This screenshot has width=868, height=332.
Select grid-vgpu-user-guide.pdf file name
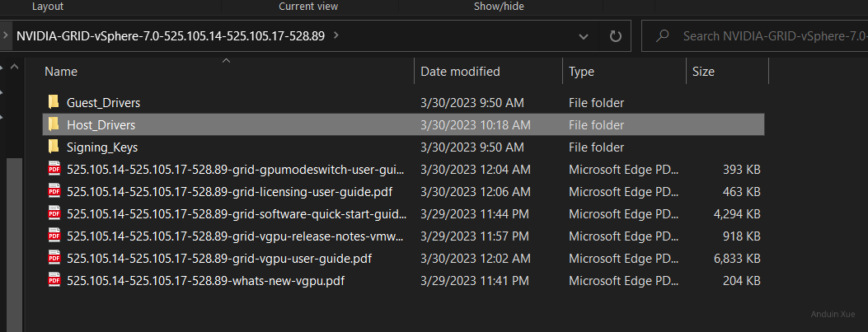219,259
